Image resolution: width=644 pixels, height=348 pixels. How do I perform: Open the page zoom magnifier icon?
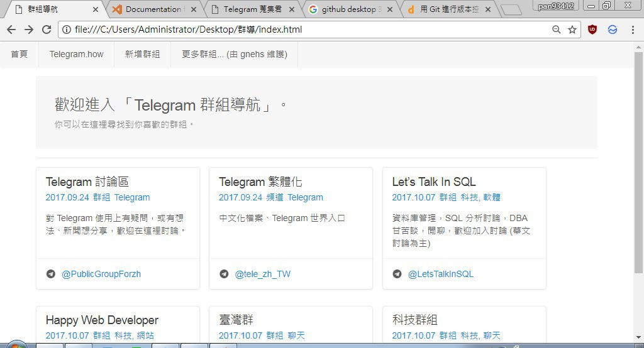point(556,30)
